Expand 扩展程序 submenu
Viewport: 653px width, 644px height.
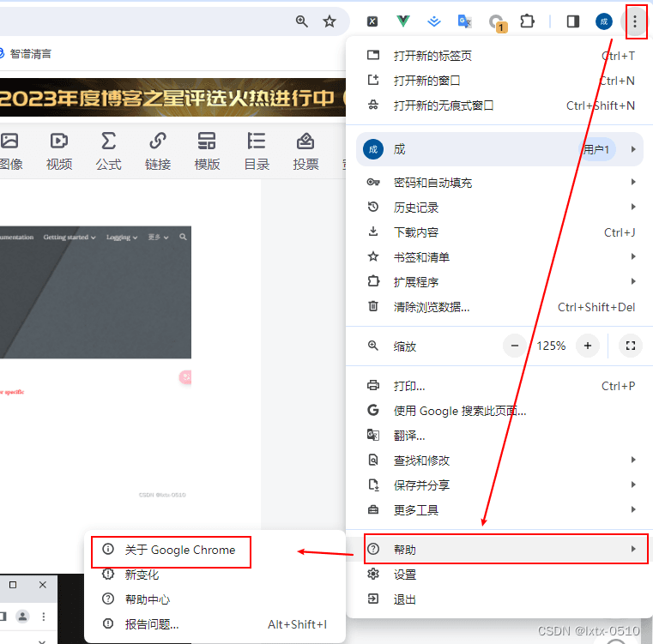click(499, 282)
